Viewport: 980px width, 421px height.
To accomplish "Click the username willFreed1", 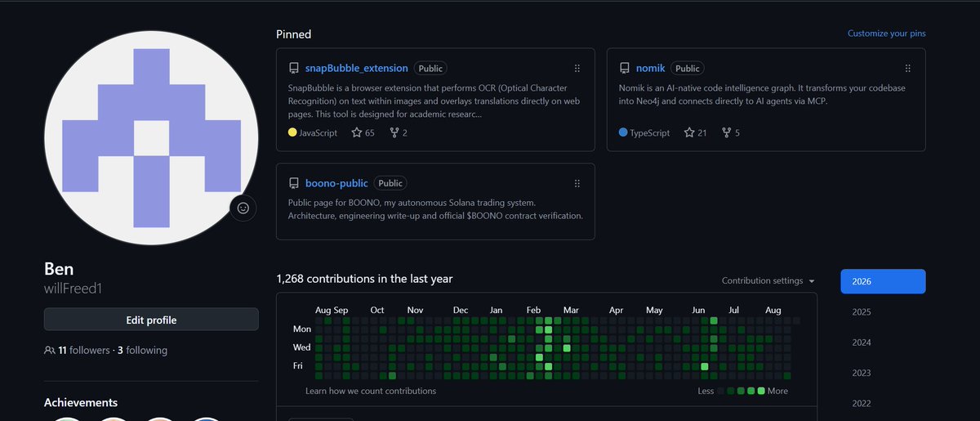I will point(73,289).
